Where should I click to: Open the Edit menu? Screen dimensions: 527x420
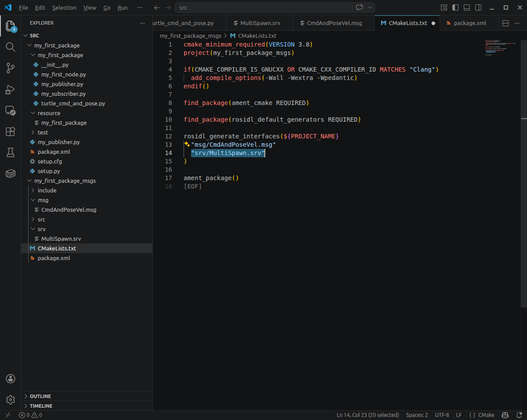[40, 7]
